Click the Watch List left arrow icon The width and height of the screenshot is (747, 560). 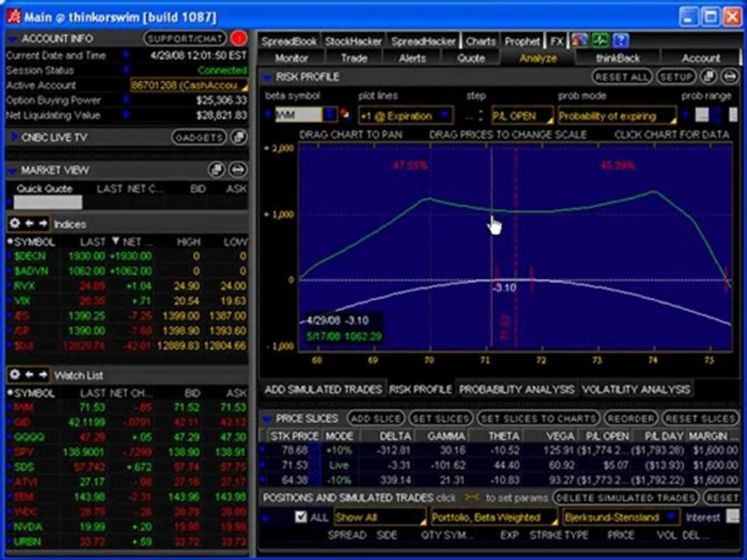[x=30, y=375]
